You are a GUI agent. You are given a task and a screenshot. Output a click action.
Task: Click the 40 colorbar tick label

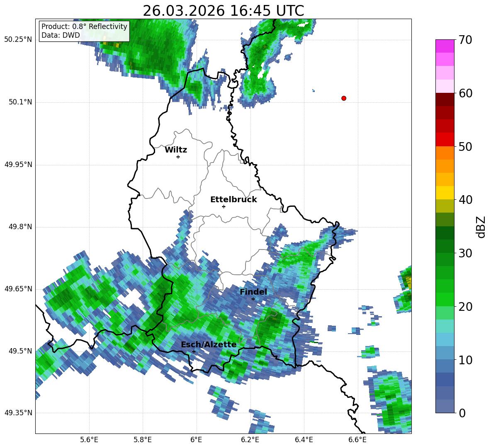coord(465,200)
